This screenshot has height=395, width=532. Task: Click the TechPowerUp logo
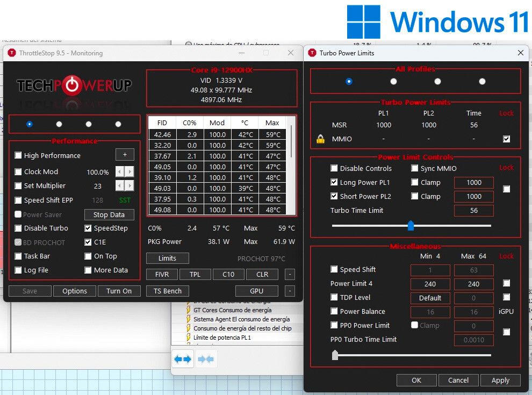pos(74,85)
